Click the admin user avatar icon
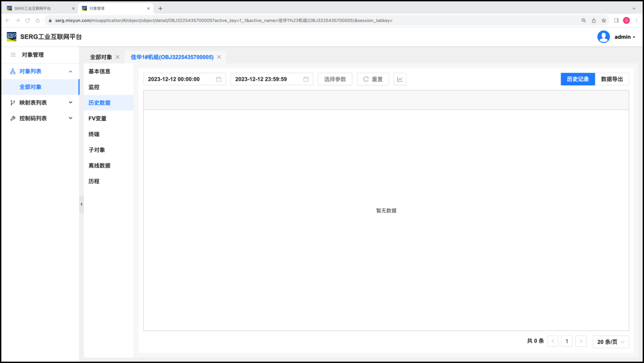The height and width of the screenshot is (363, 644). click(x=603, y=37)
